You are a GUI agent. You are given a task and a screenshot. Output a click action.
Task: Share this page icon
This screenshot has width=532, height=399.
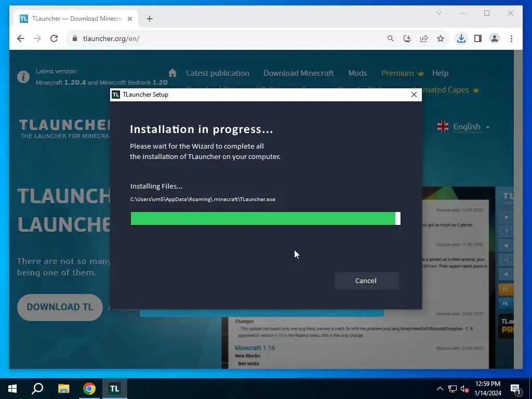(424, 38)
